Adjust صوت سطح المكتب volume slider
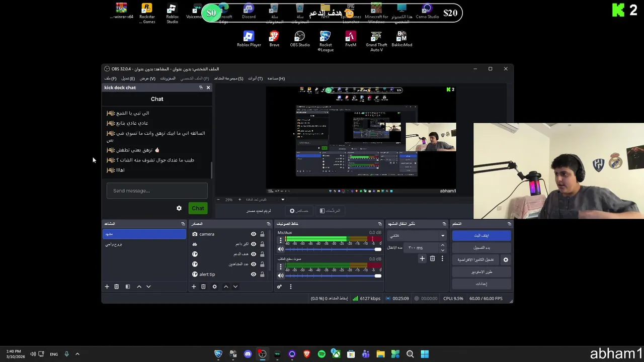Screen dimensions: 644x362 pos(334,276)
